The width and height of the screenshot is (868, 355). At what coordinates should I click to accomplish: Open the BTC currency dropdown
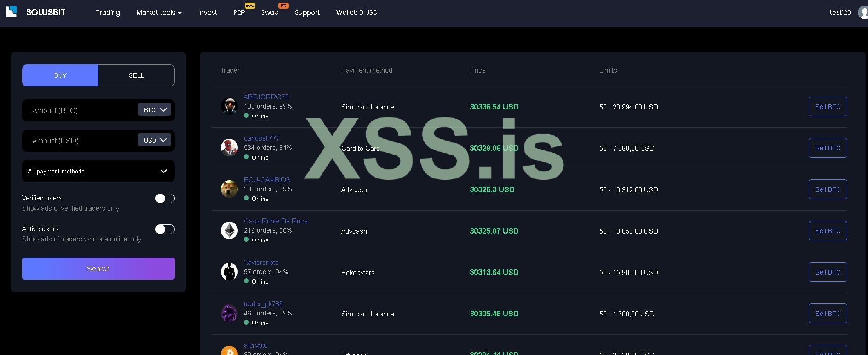[155, 110]
